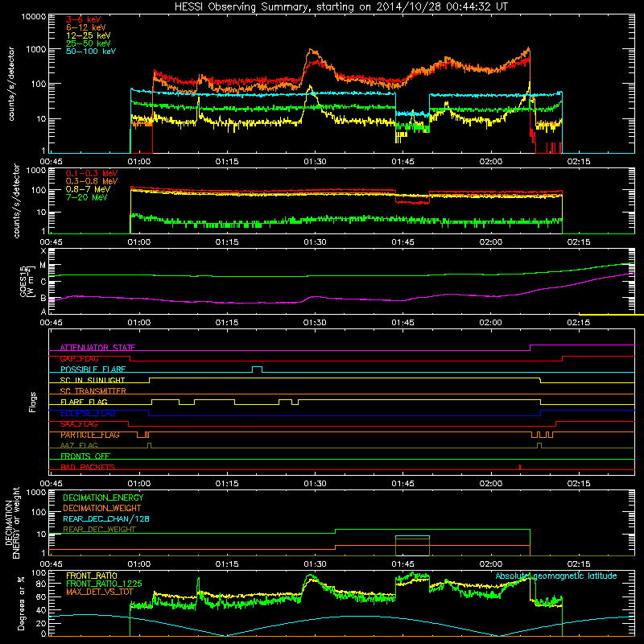The height and width of the screenshot is (644, 644).
Task: Click the Absolute geomagnetic latitude label
Action: [556, 576]
